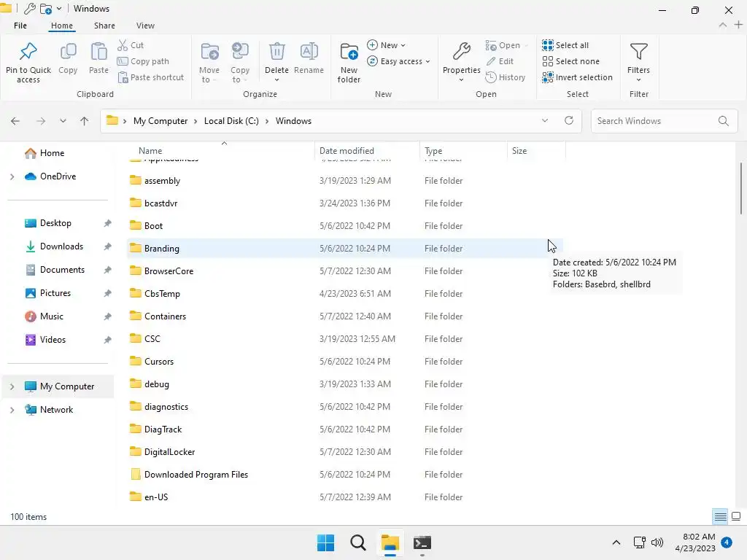The width and height of the screenshot is (747, 560).
Task: Open the Easy access dropdown
Action: [399, 61]
